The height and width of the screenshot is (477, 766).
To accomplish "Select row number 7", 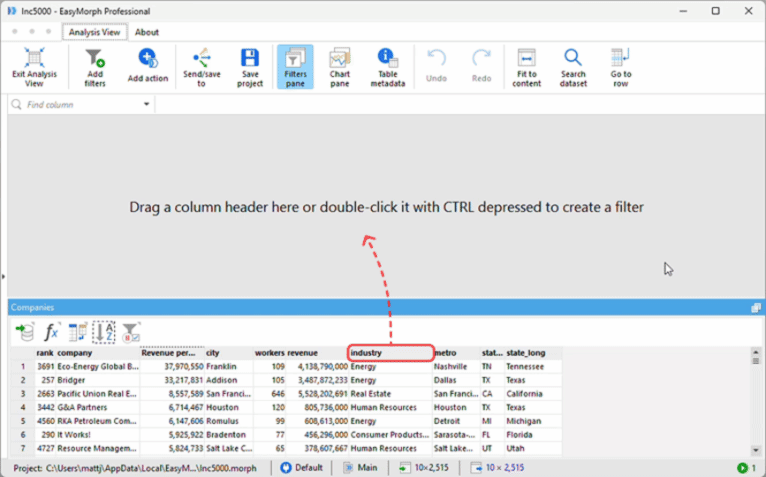I will 22,449.
